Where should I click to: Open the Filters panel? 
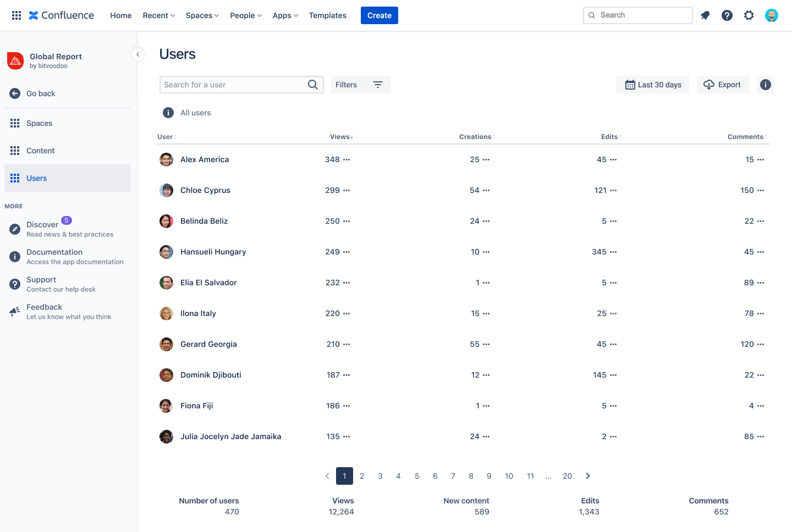click(360, 85)
